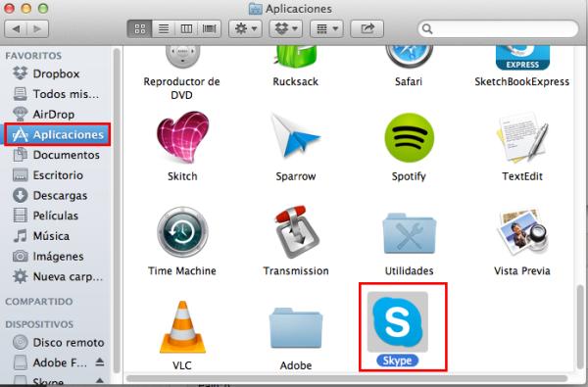Click the Finder search field
Viewport: 588px width, 387px height.
(498, 28)
